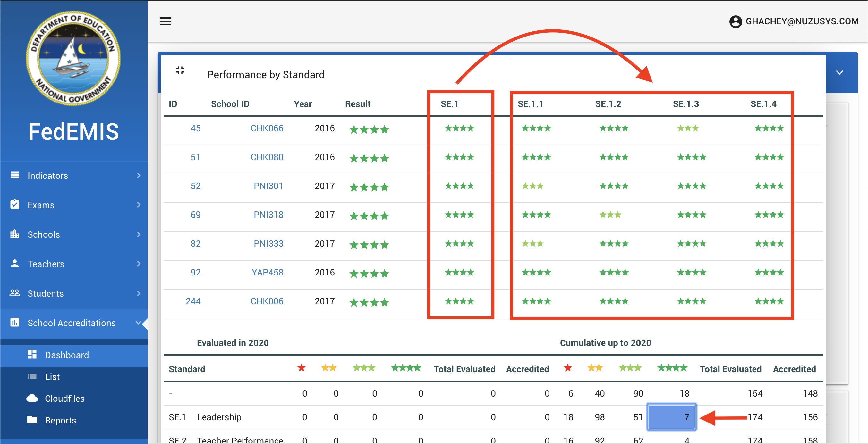
Task: Open the Schools menu item
Action: coord(73,234)
